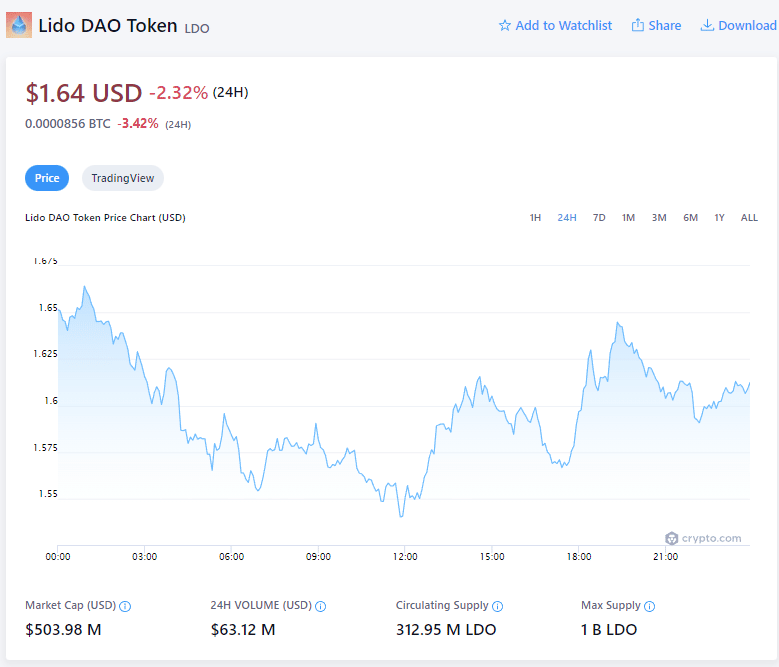Click the star icon beside Add to Watchlist

tap(505, 25)
